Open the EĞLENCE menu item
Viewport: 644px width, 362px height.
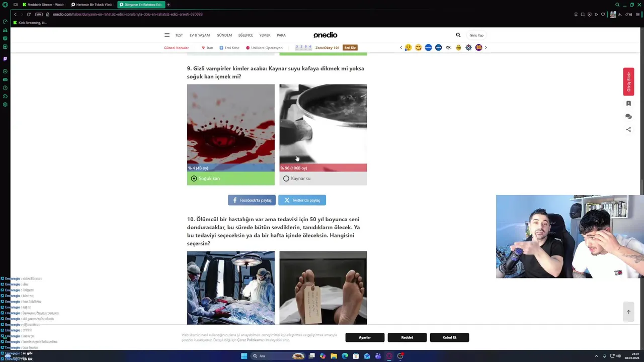click(246, 35)
